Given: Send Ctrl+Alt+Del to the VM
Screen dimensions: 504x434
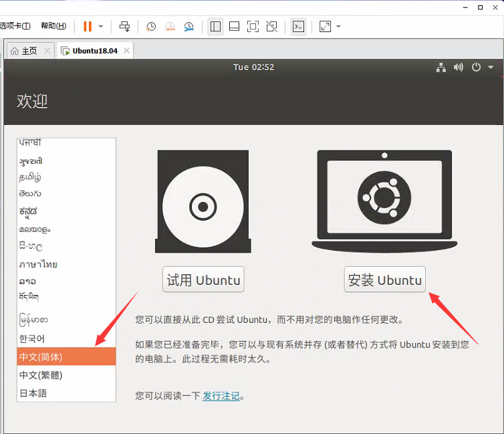Looking at the screenshot, I should point(124,26).
